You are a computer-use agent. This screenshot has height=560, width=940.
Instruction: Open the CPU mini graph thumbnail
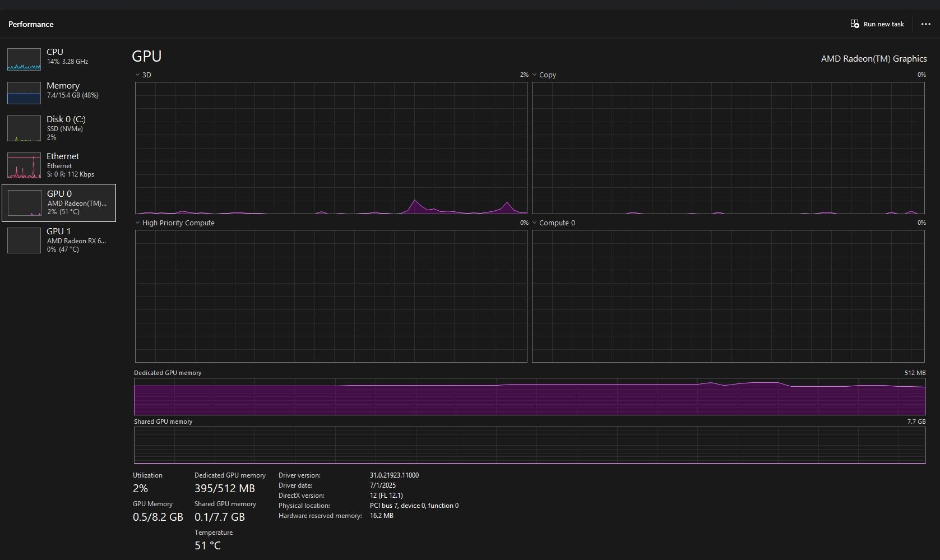tap(24, 59)
